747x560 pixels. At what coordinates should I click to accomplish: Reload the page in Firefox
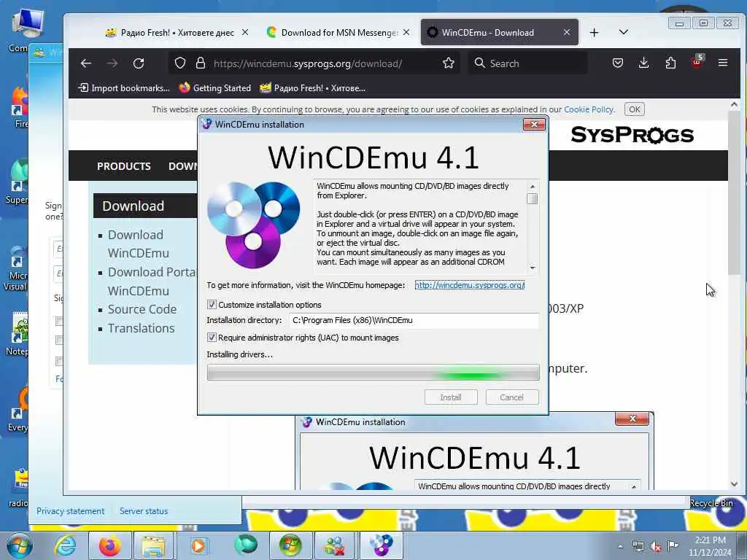(139, 63)
